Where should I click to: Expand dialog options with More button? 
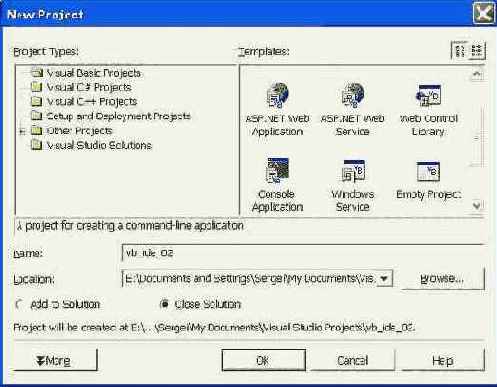point(55,360)
